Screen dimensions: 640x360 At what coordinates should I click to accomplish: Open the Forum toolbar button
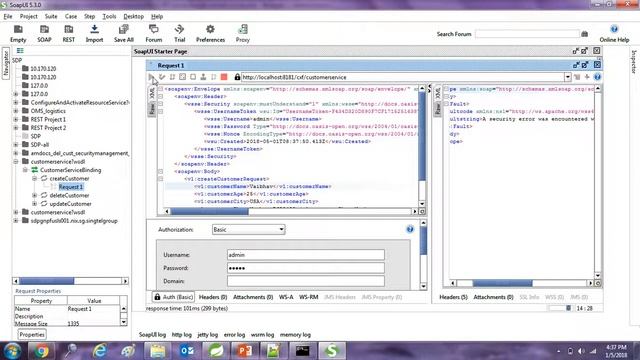pyautogui.click(x=153, y=33)
